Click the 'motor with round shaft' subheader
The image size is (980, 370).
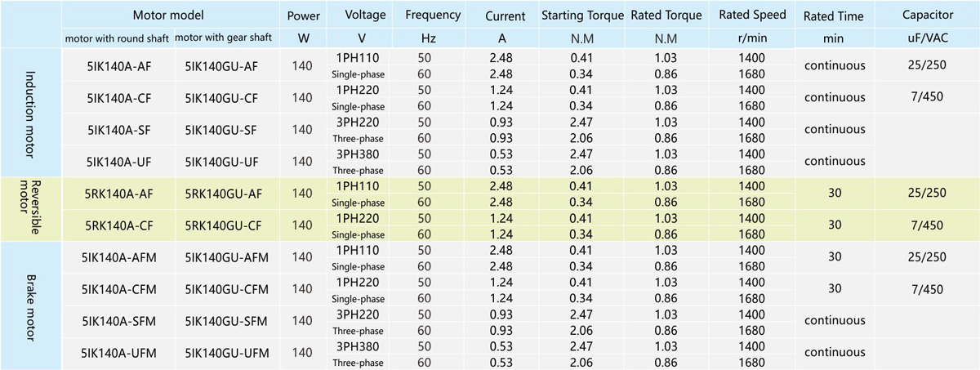coord(117,38)
